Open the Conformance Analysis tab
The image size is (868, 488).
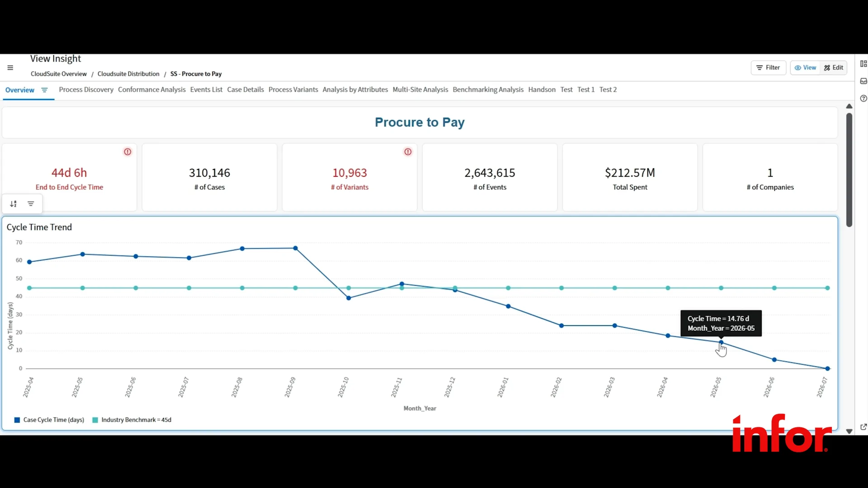(151, 89)
